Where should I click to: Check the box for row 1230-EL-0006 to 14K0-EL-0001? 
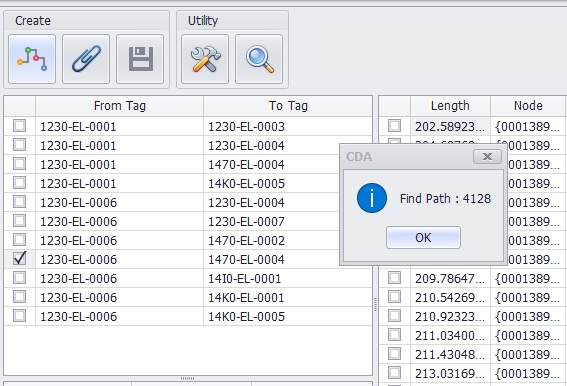[x=20, y=297]
